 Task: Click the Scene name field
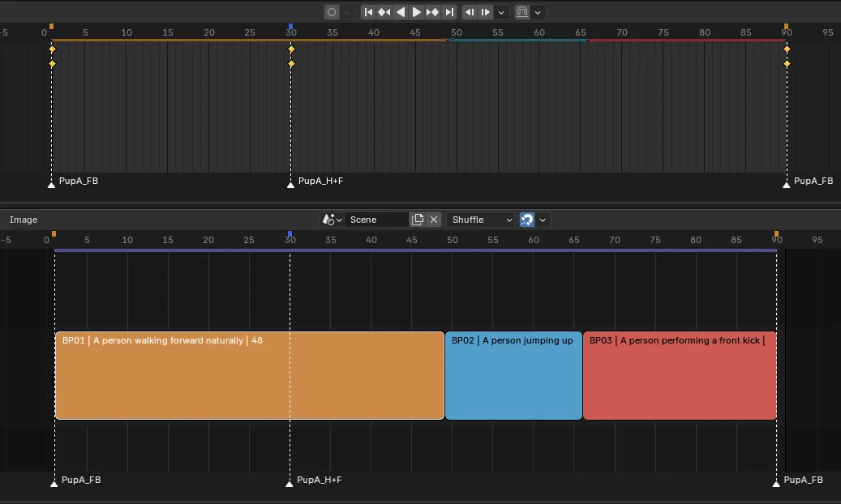coord(376,220)
